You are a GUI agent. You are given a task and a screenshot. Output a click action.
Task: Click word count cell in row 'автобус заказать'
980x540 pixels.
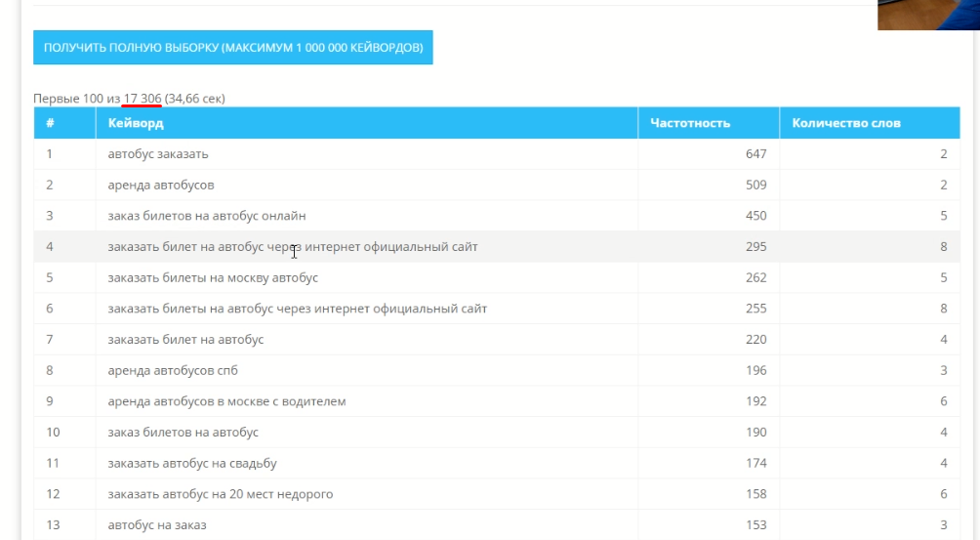coord(870,153)
